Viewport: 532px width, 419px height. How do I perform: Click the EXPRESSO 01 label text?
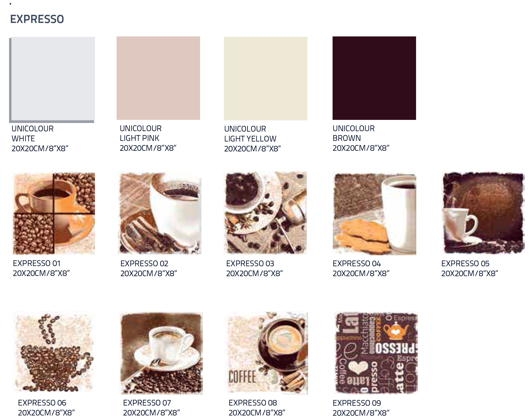[x=37, y=263]
